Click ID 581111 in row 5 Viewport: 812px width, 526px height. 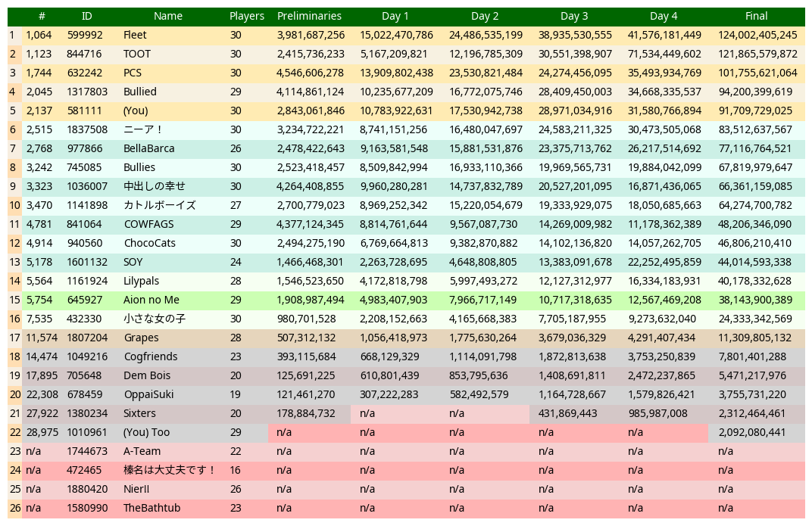pos(84,110)
